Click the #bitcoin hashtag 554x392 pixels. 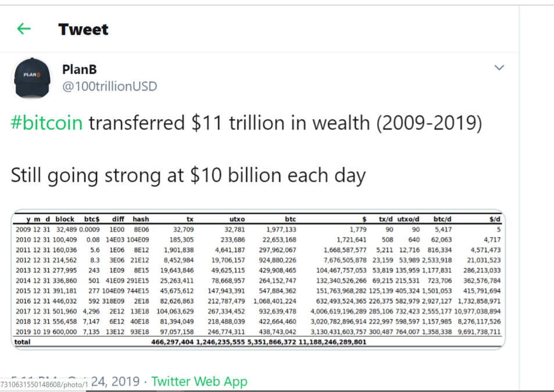[x=45, y=123]
